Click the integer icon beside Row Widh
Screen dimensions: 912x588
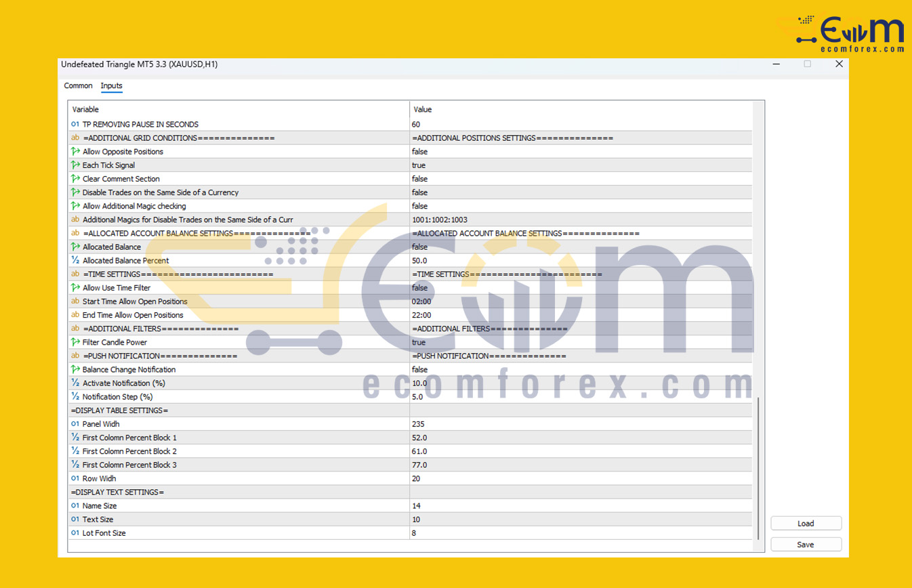point(75,478)
